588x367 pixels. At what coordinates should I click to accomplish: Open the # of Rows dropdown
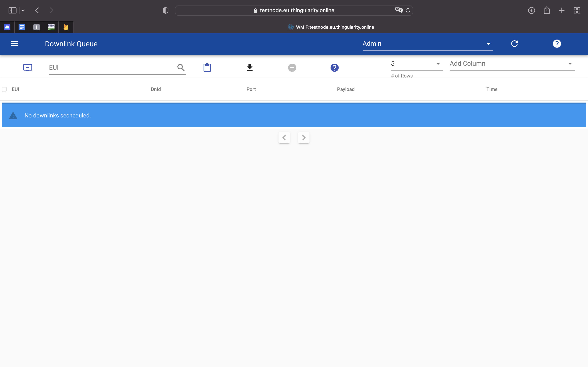pyautogui.click(x=416, y=64)
